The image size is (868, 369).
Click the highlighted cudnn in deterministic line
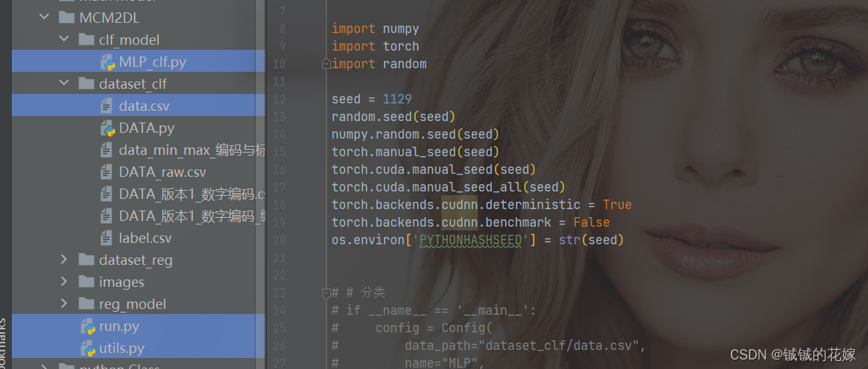(x=460, y=205)
